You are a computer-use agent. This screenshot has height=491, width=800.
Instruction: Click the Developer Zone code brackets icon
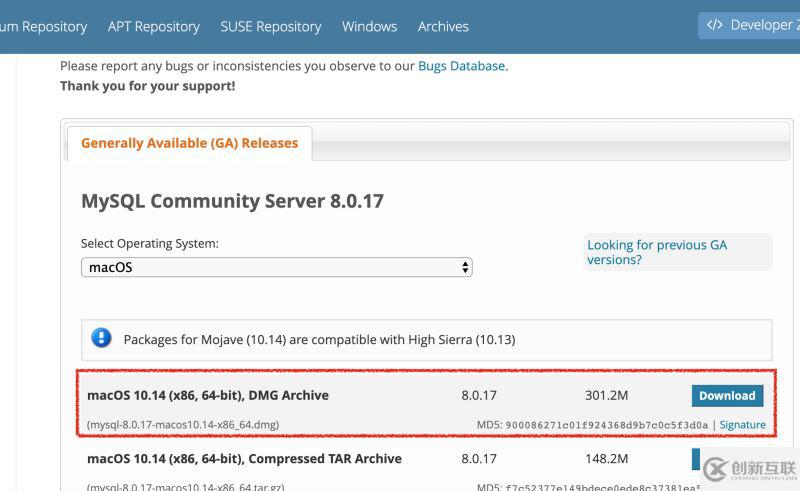[714, 24]
